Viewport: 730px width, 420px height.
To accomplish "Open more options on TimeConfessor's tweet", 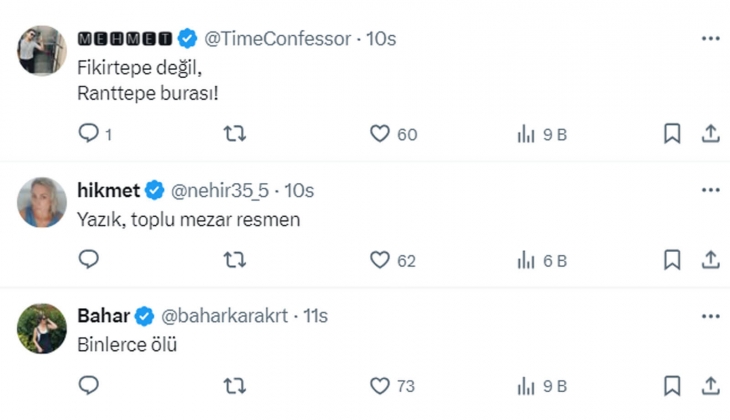I will (x=710, y=38).
